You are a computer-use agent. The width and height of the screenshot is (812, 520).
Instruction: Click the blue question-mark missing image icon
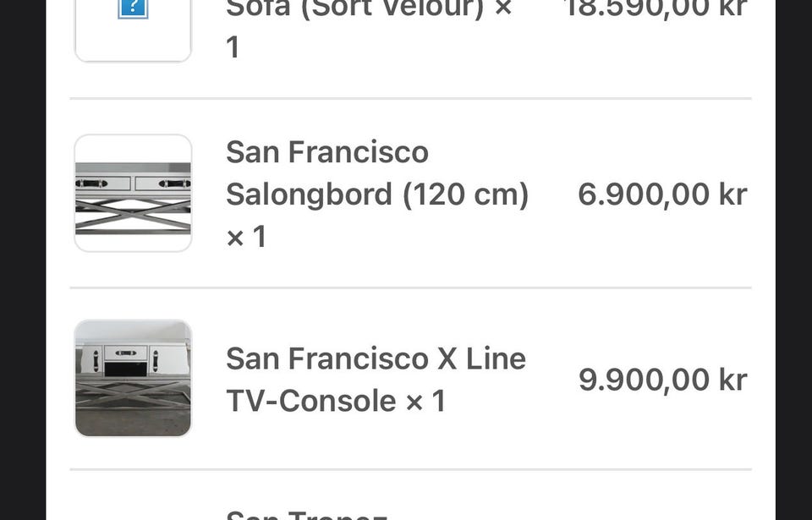[133, 8]
